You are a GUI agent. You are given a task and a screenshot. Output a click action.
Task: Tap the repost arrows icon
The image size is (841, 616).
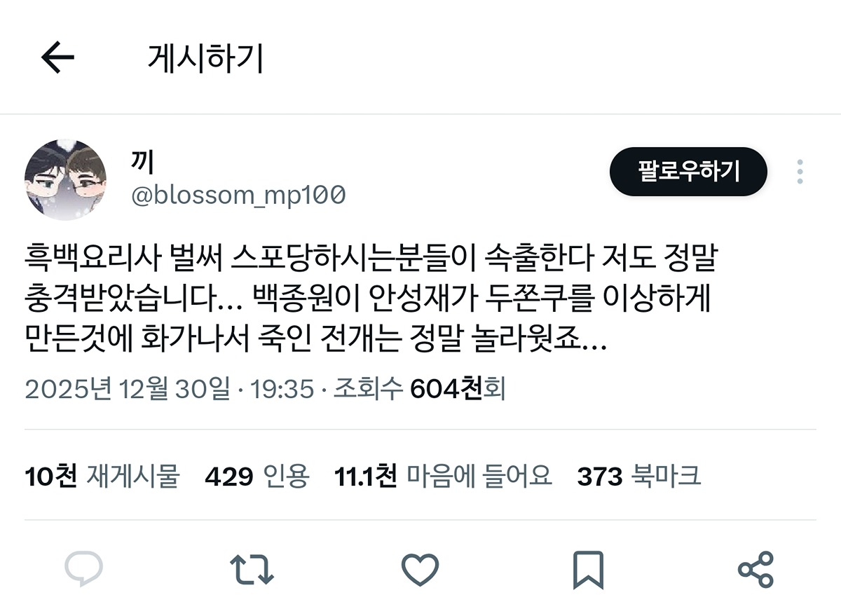252,570
